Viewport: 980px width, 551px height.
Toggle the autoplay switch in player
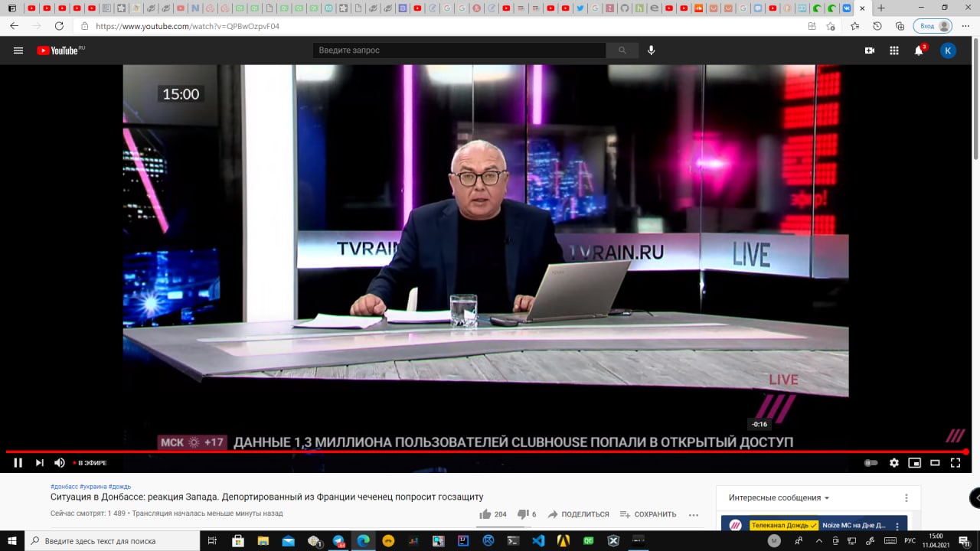pos(871,463)
